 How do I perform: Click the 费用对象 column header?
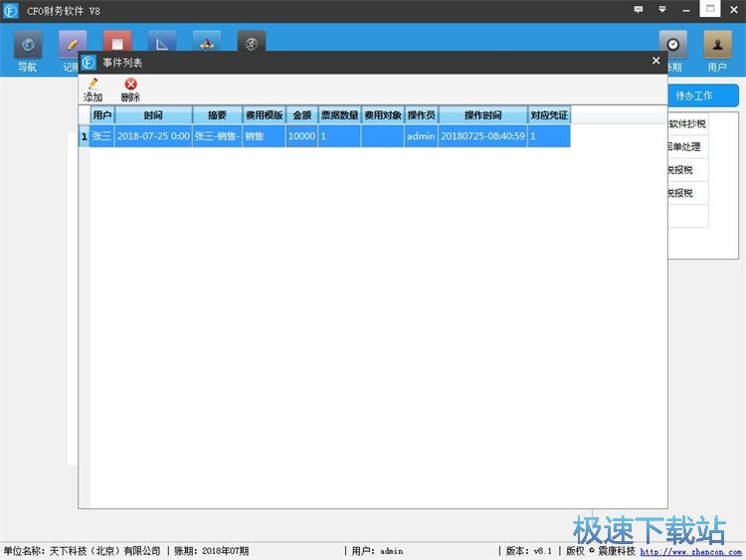click(383, 115)
